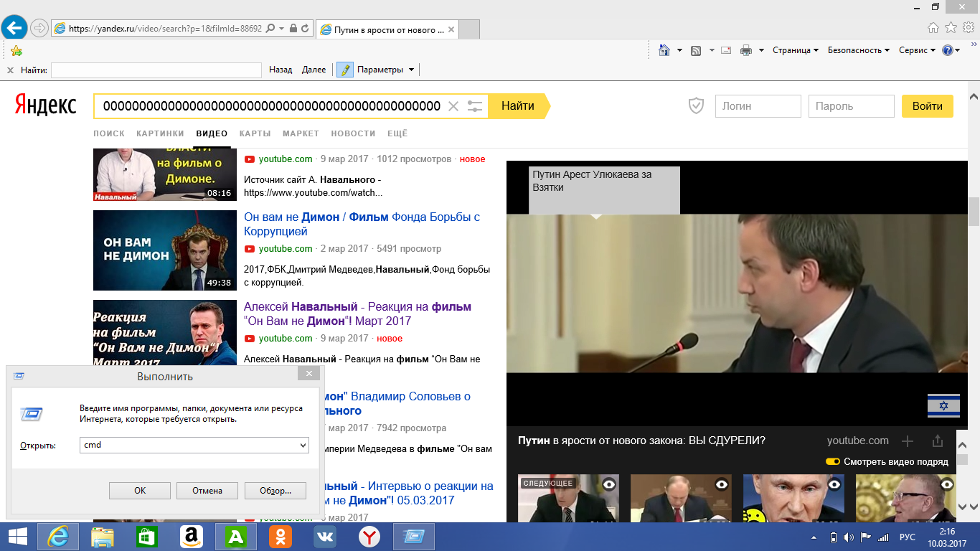The image size is (980, 551).
Task: Click the read mail toolbar icon
Action: click(726, 50)
